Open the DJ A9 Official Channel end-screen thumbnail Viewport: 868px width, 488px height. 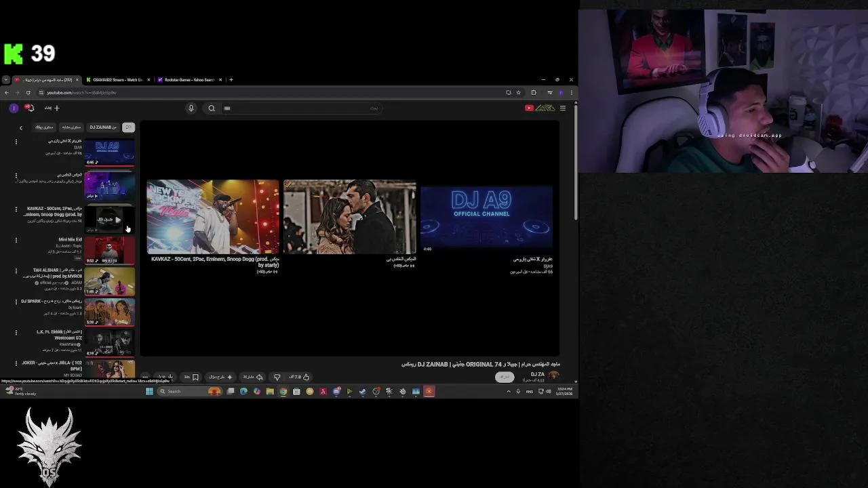coord(487,217)
